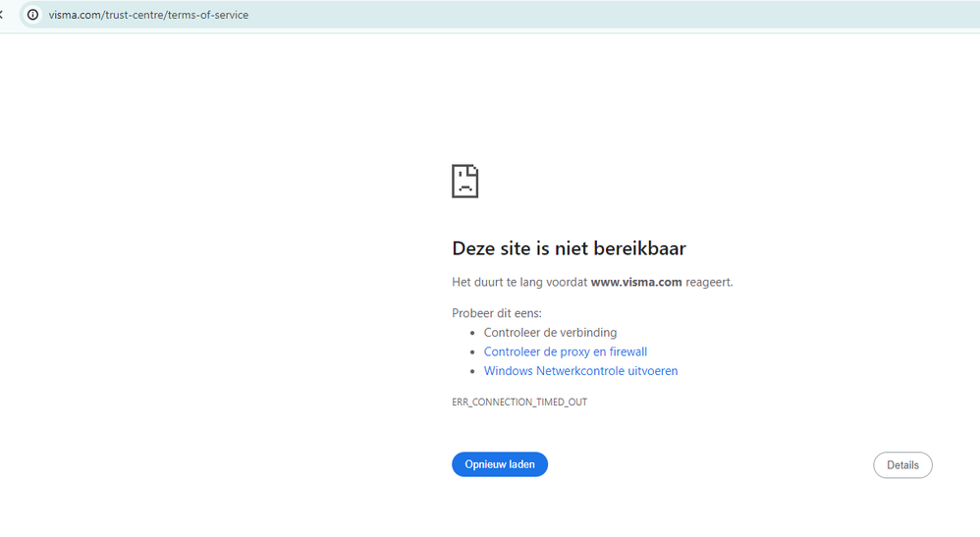Click the sad page error icon
This screenshot has width=980, height=537.
[465, 182]
